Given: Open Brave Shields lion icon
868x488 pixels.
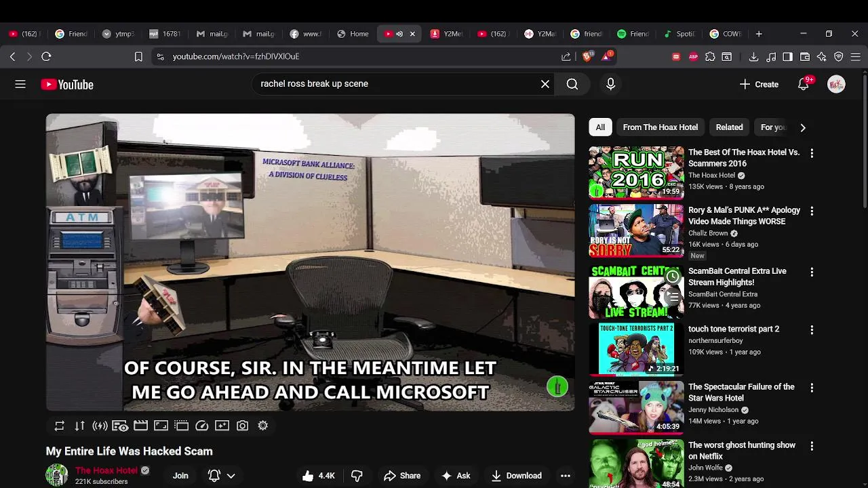Looking at the screenshot, I should [587, 57].
